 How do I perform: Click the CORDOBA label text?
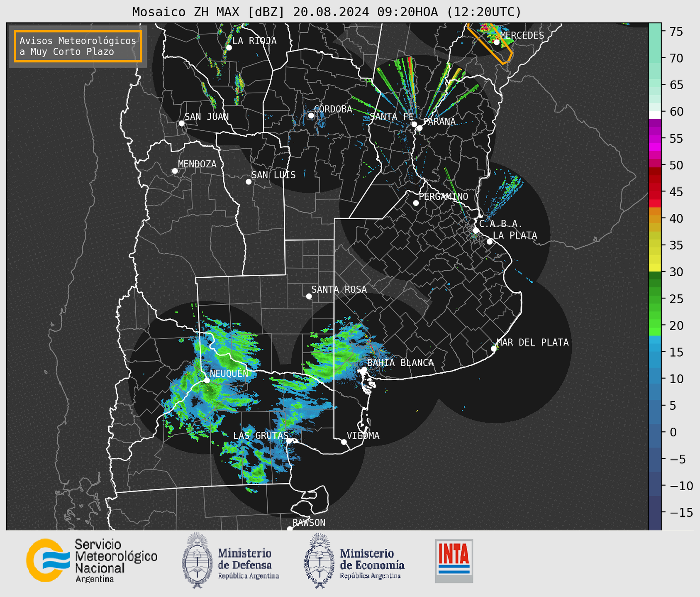point(333,109)
